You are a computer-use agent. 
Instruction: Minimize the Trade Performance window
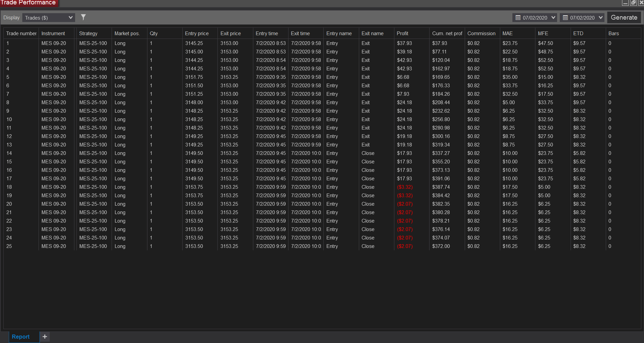(625, 3)
